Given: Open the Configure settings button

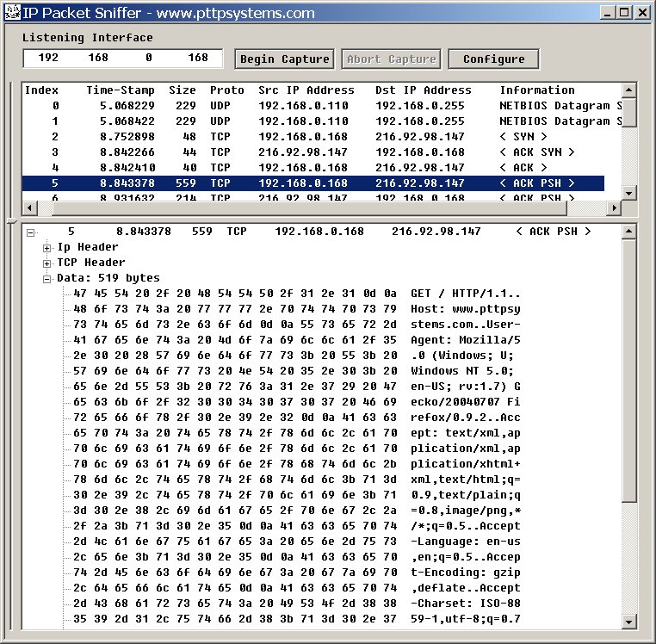Looking at the screenshot, I should click(x=493, y=59).
